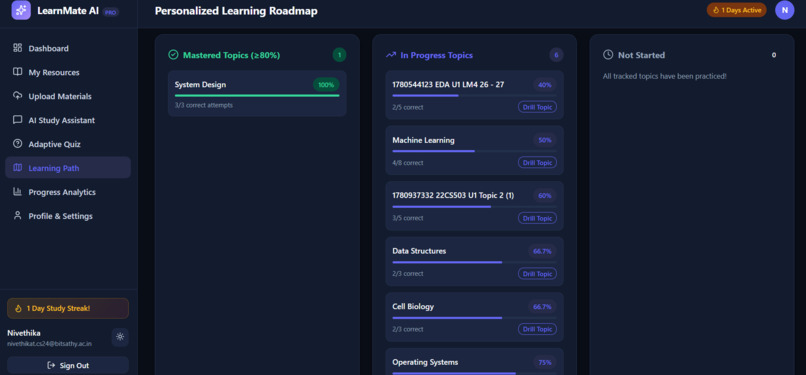
Task: Click the Learning Path map icon
Action: click(17, 167)
